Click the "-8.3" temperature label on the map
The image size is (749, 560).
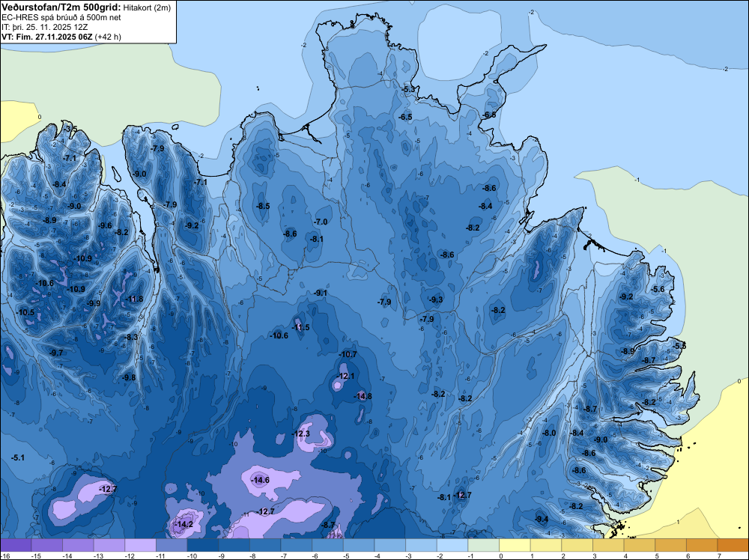pos(131,337)
